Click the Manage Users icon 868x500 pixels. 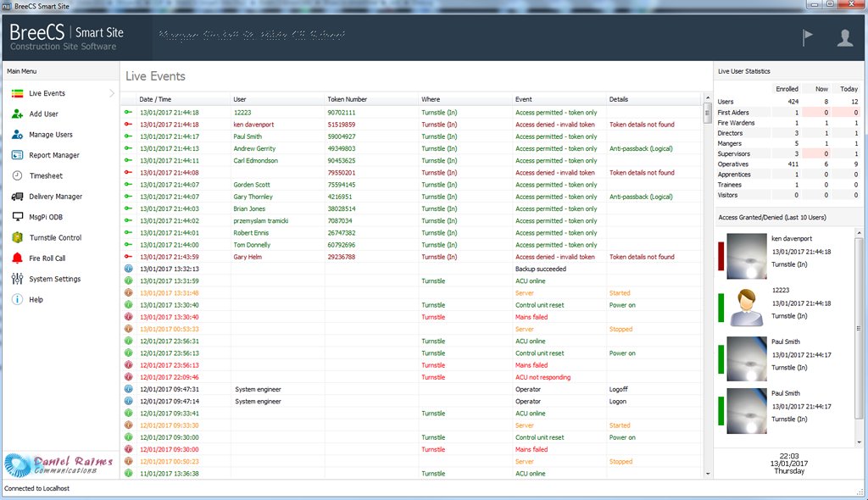pos(18,135)
